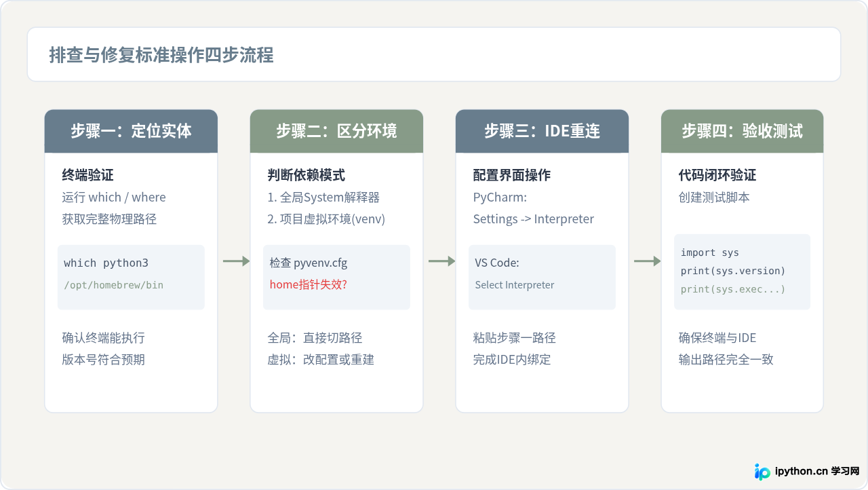Click '2. 项目虚拟环境(venv)' list item
Viewport: 868px width, 490px height.
coord(326,219)
